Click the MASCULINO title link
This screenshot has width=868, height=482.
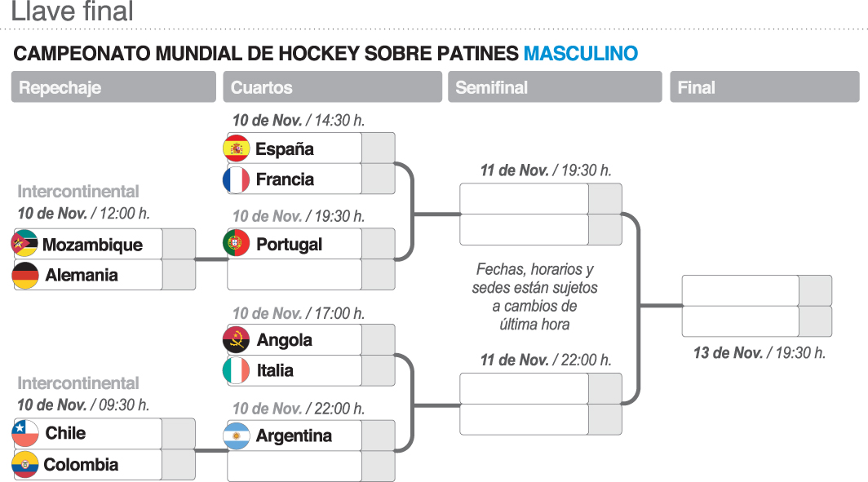point(581,54)
